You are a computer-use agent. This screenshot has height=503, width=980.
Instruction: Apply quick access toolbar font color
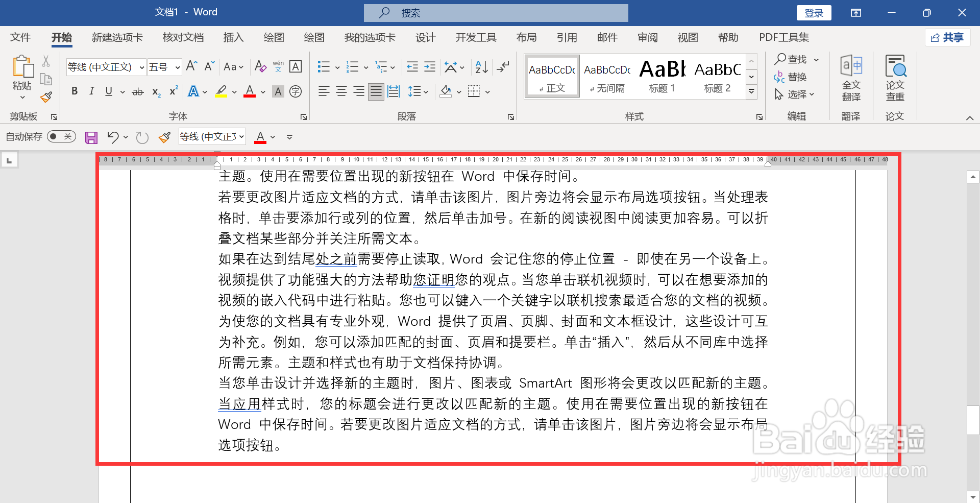(260, 137)
